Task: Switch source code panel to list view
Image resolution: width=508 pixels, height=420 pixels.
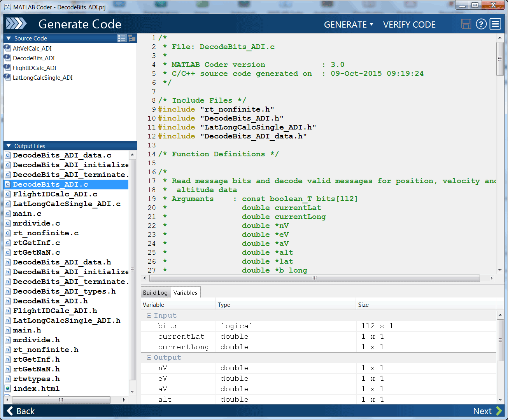Action: coord(122,38)
